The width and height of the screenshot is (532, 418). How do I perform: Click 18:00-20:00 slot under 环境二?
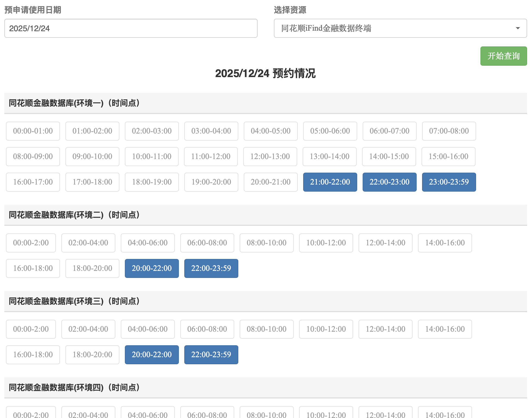point(92,268)
